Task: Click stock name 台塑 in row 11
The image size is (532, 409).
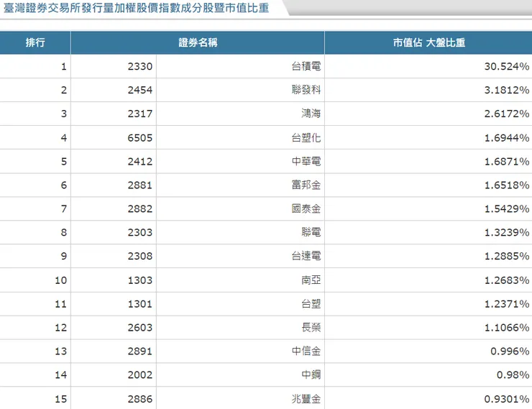Action: point(311,304)
